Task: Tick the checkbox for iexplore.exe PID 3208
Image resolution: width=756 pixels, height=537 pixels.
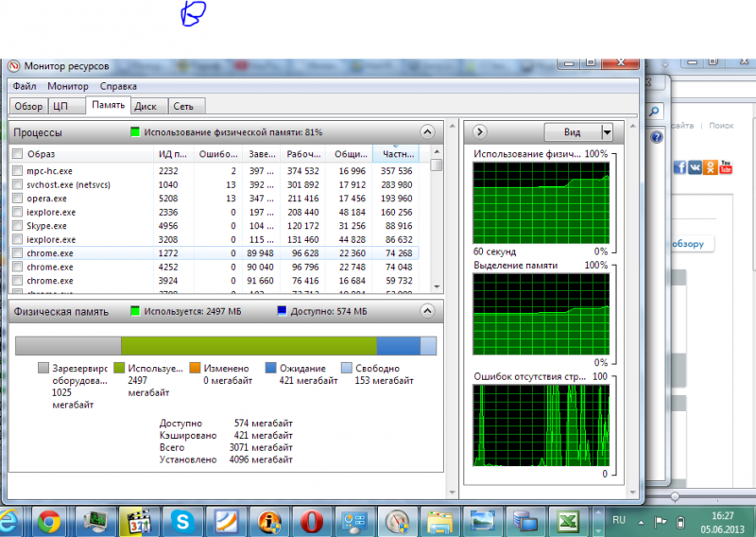Action: 17,239
